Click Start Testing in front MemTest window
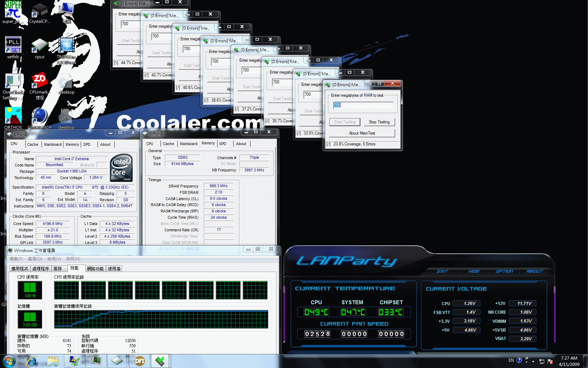The image size is (588, 368). (345, 122)
